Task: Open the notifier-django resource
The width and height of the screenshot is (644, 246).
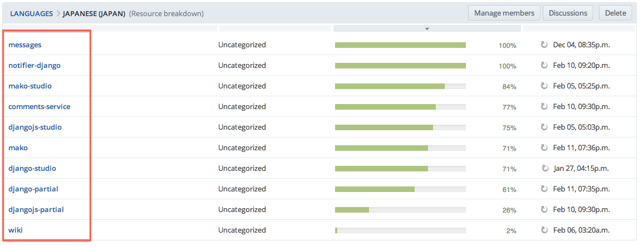Action: (x=35, y=65)
